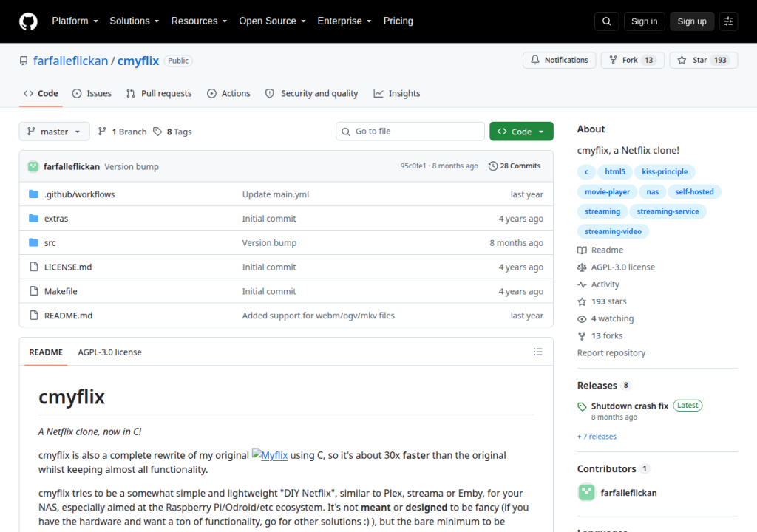Open the Actions tab
The image size is (757, 532).
point(228,93)
